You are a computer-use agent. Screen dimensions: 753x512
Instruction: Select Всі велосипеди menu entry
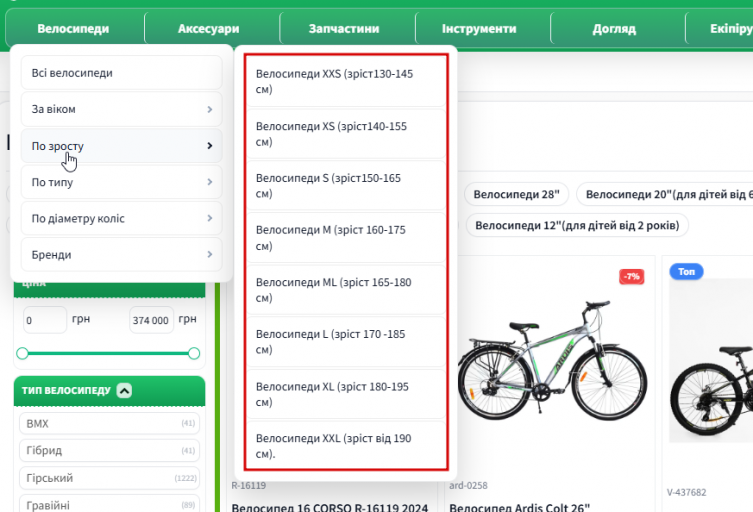121,73
